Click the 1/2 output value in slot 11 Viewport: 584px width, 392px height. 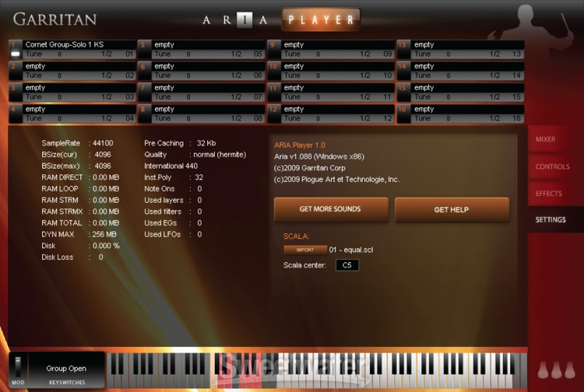tap(365, 97)
